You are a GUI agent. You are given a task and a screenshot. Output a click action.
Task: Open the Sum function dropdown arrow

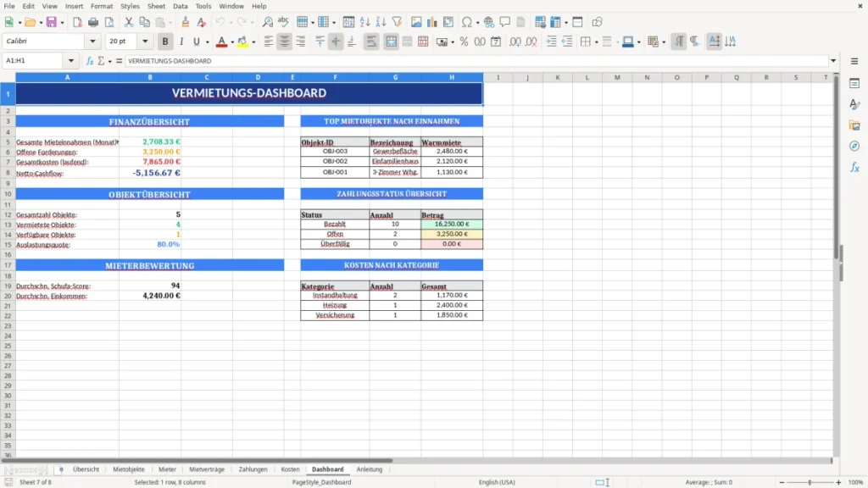[109, 61]
